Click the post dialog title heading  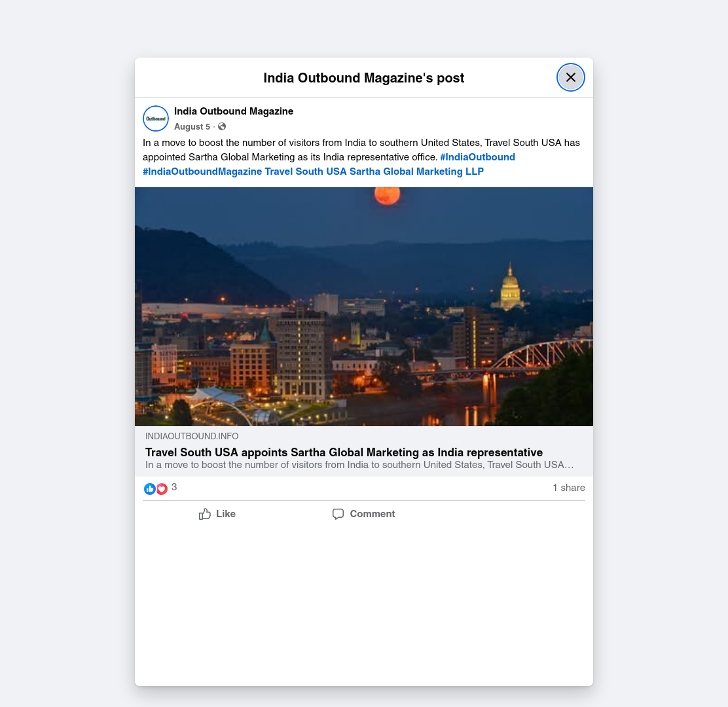(x=364, y=77)
